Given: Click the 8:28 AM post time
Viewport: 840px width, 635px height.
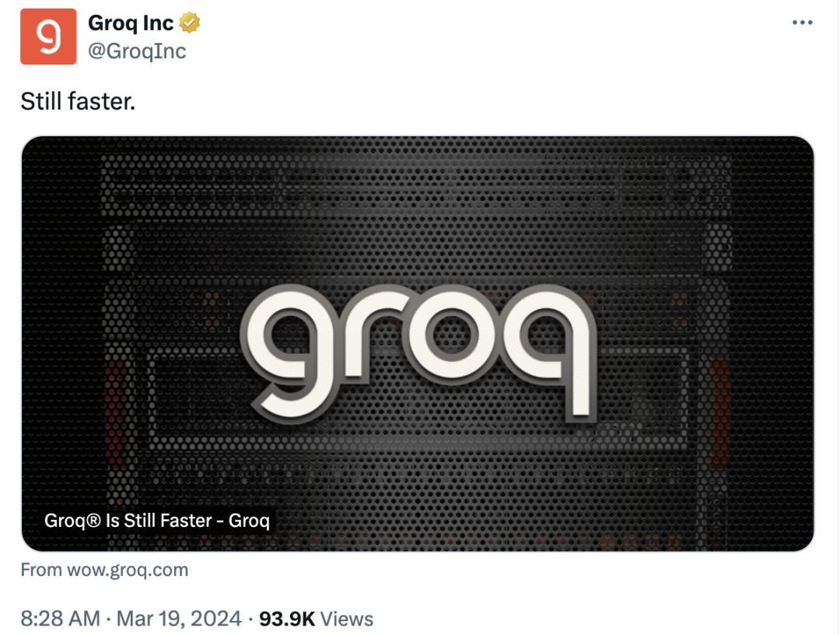Looking at the screenshot, I should point(60,619).
